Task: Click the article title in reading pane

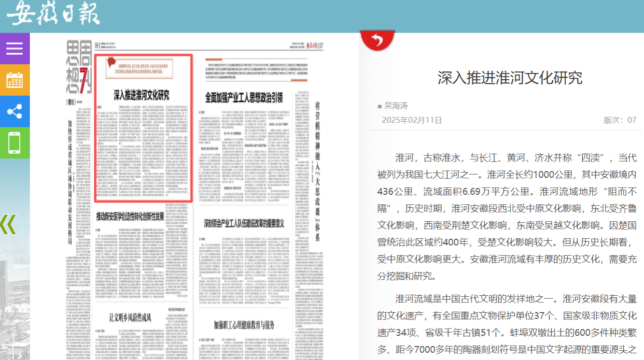Action: coord(510,78)
